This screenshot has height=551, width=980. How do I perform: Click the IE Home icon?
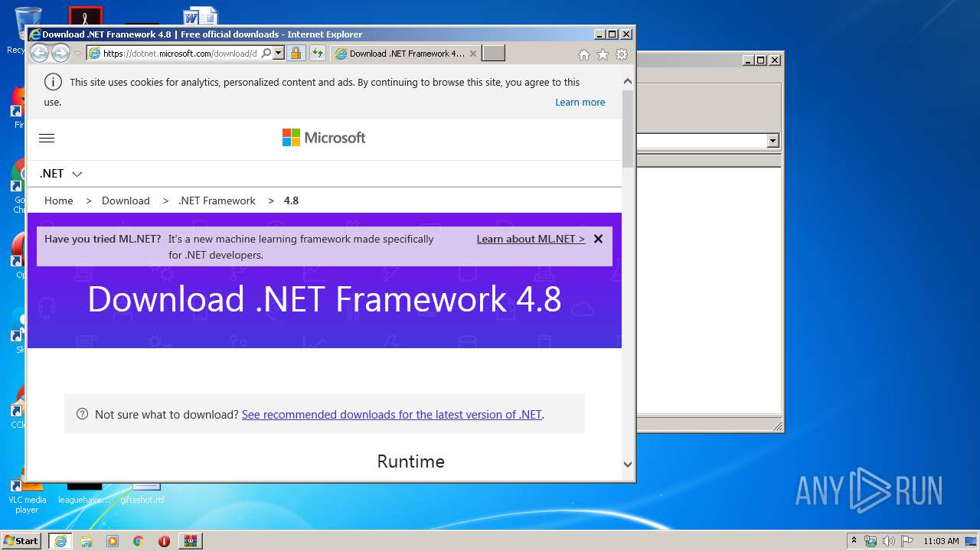coord(583,54)
